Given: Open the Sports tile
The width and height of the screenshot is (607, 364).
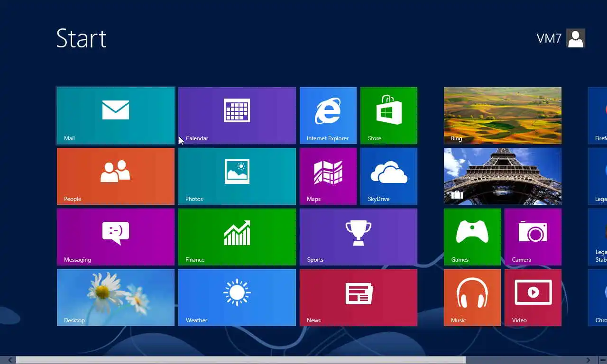Looking at the screenshot, I should pyautogui.click(x=359, y=237).
